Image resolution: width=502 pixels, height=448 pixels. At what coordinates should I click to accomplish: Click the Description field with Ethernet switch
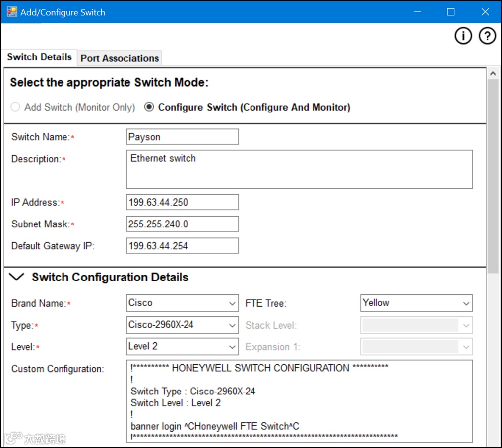299,169
